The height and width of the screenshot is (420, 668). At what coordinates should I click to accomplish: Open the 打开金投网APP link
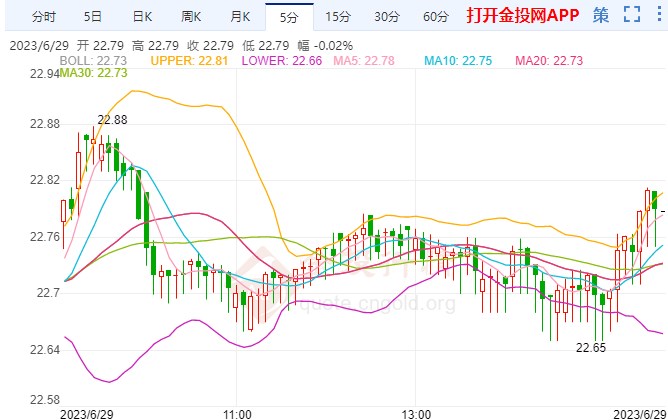pos(523,15)
